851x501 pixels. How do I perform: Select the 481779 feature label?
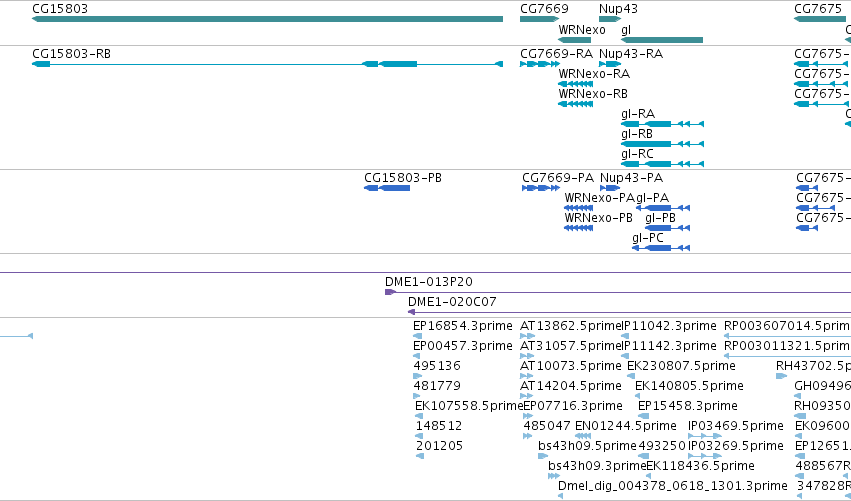pyautogui.click(x=437, y=386)
